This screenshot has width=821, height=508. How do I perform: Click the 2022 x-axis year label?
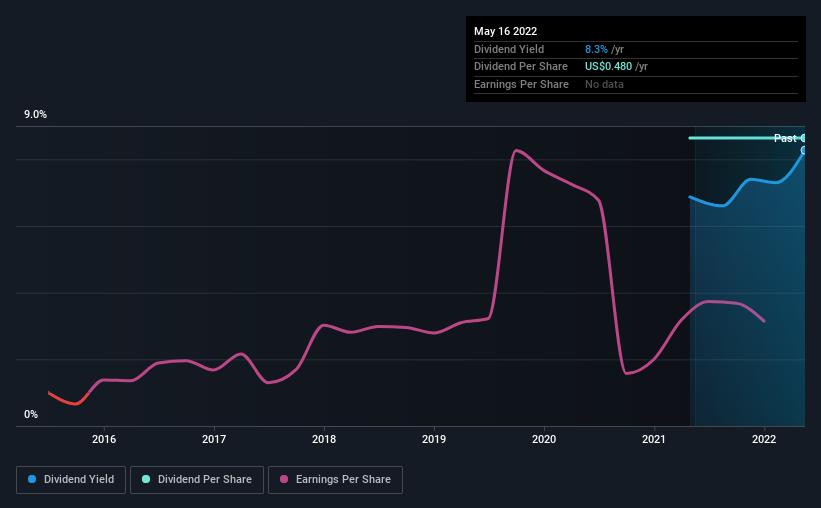pyautogui.click(x=764, y=439)
